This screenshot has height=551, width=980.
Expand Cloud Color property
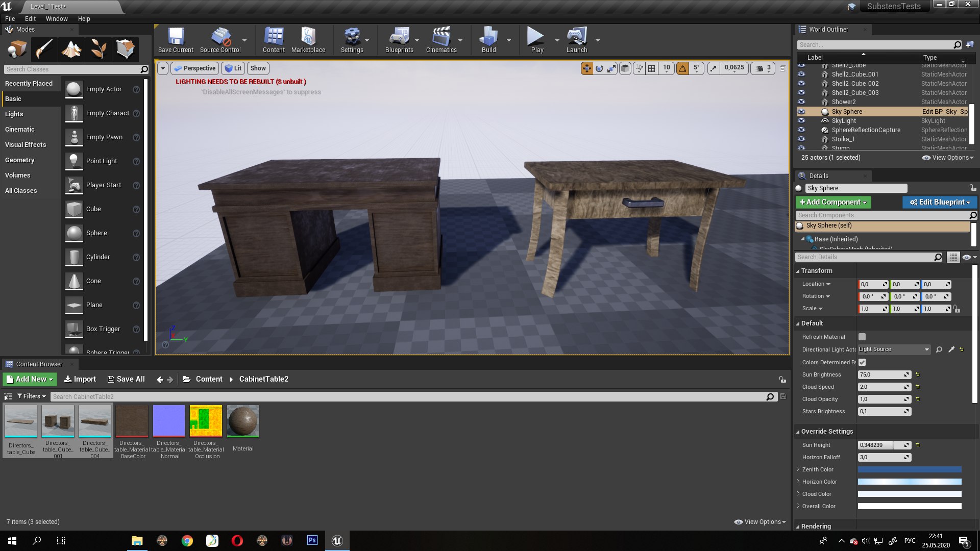798,494
